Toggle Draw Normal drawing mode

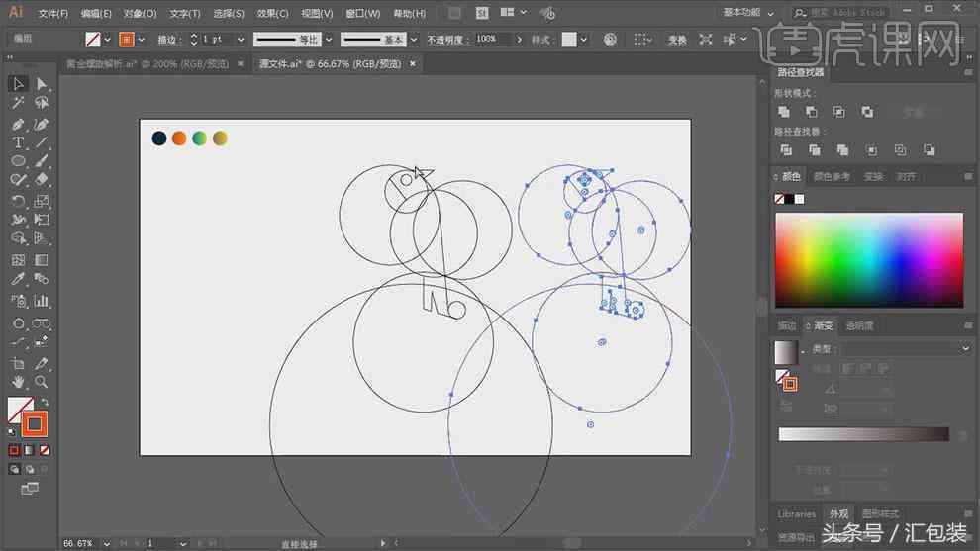click(x=14, y=469)
